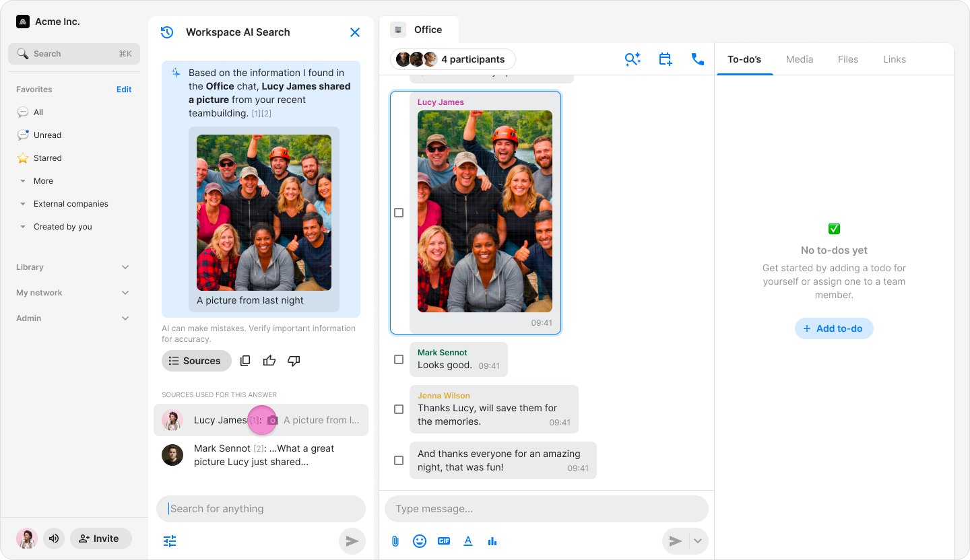Open send options dropdown arrow
The height and width of the screenshot is (560, 970).
click(698, 541)
